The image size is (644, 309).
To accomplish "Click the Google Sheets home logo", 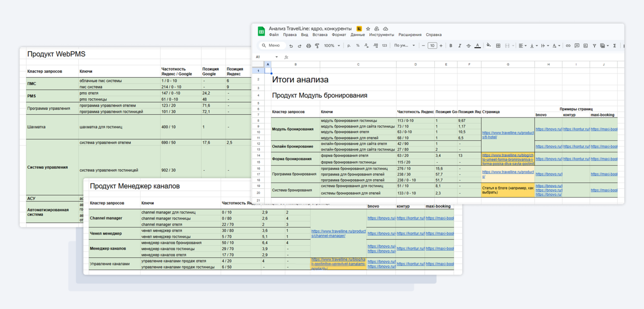I will click(261, 31).
